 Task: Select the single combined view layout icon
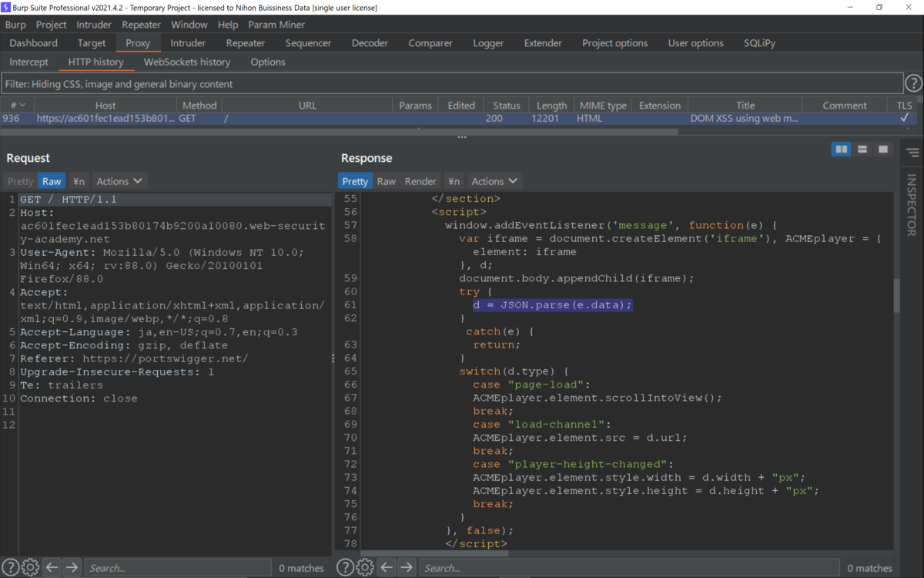point(882,149)
